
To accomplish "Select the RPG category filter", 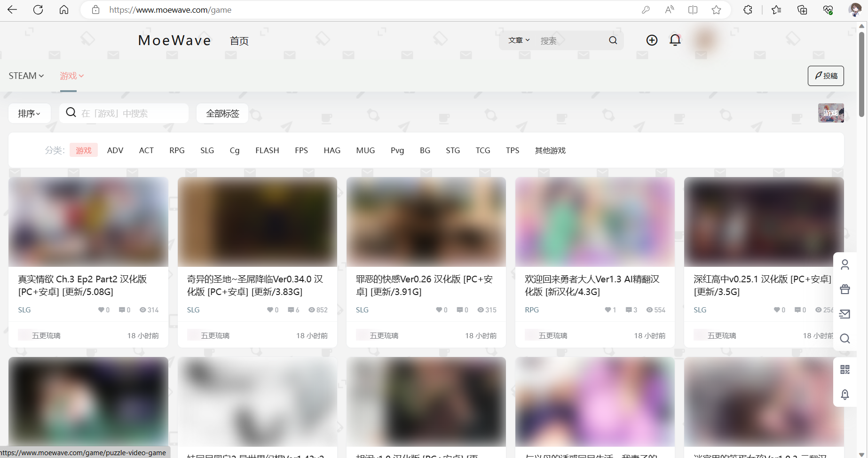I will [x=177, y=150].
